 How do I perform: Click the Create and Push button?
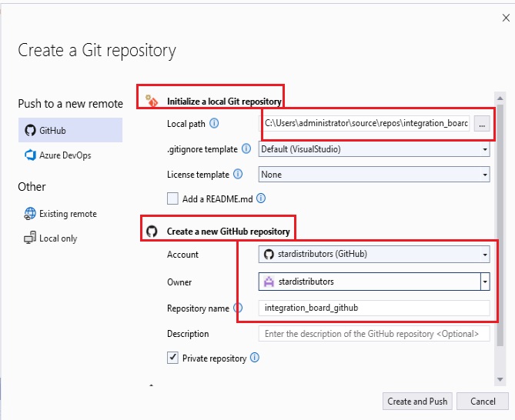[417, 402]
